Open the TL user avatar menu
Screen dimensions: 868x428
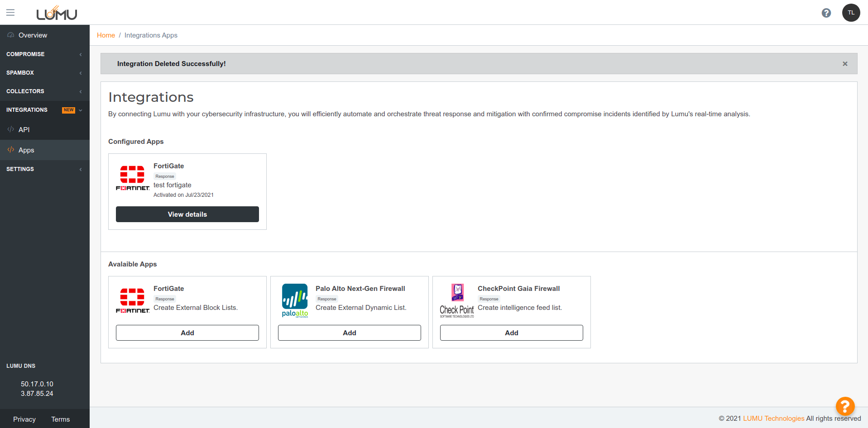coord(851,13)
